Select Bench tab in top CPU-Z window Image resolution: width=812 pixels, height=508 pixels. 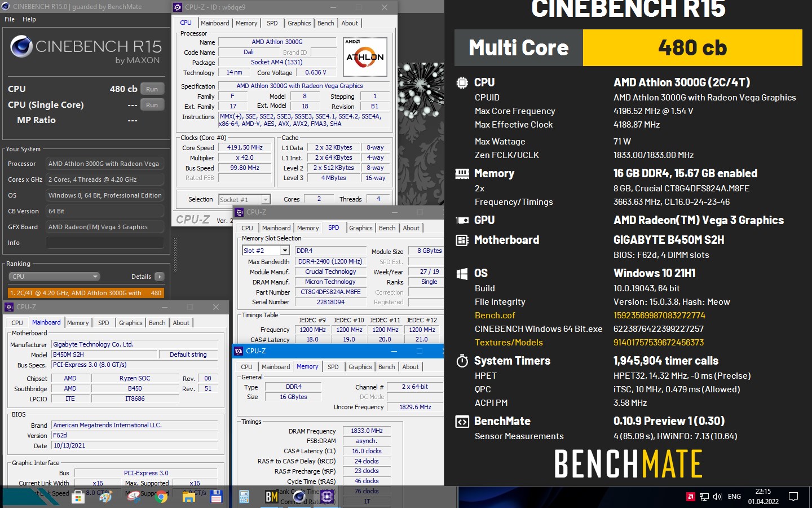click(x=326, y=23)
